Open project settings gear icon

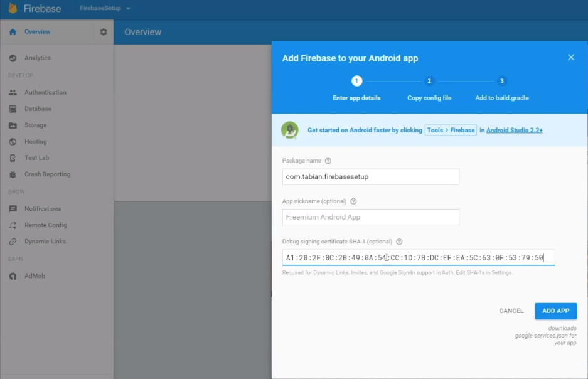pyautogui.click(x=104, y=32)
